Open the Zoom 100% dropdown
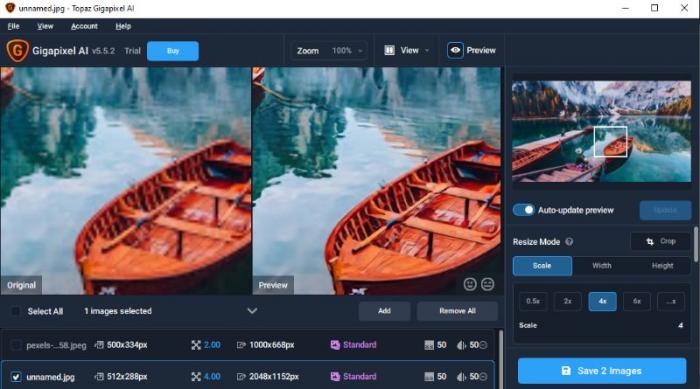This screenshot has height=389, width=700. (x=329, y=50)
